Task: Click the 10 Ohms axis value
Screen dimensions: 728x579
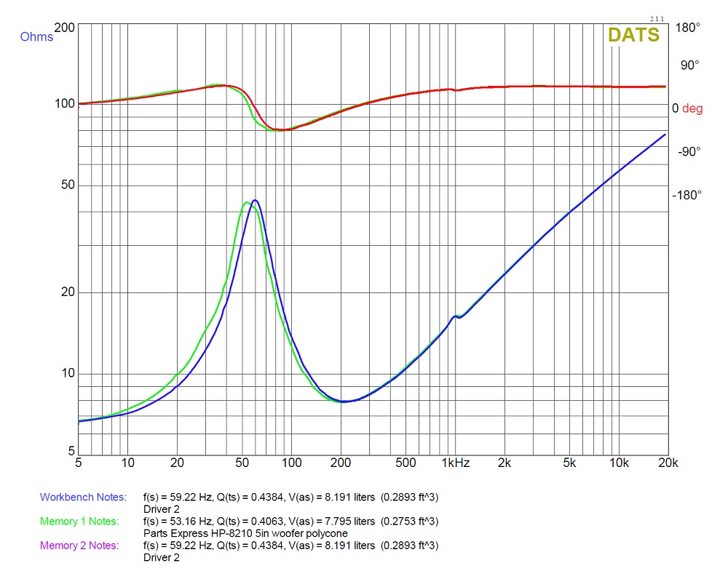Action: (x=68, y=373)
